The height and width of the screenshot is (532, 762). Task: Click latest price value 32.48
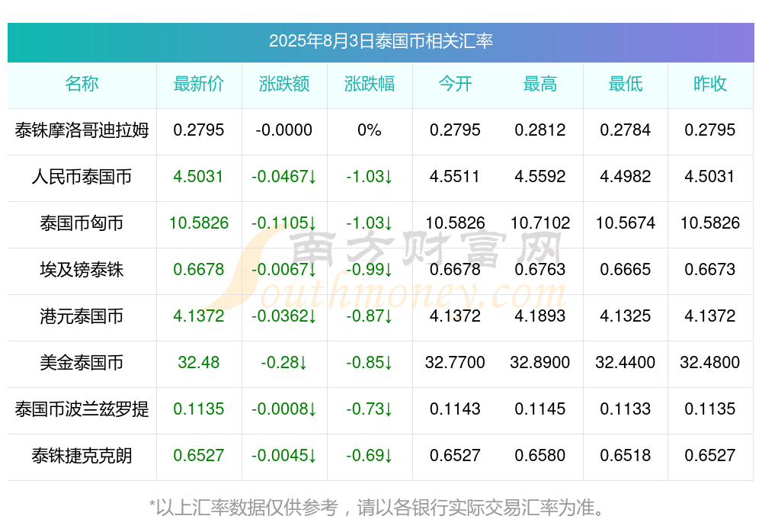pos(199,363)
